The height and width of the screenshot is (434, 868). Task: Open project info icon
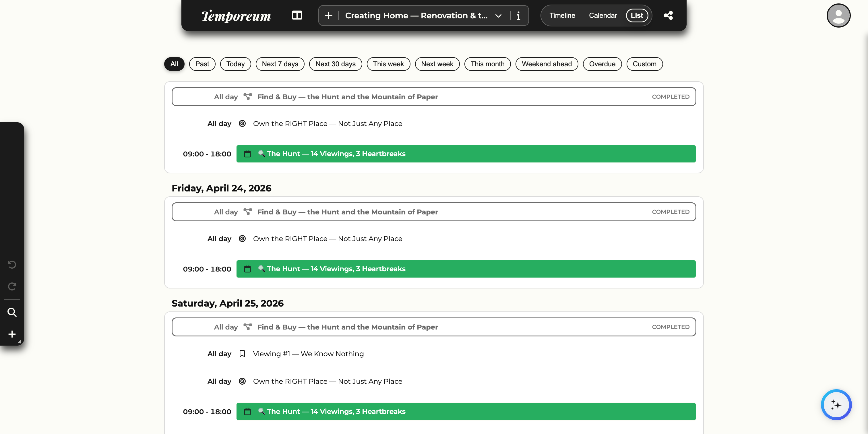518,16
